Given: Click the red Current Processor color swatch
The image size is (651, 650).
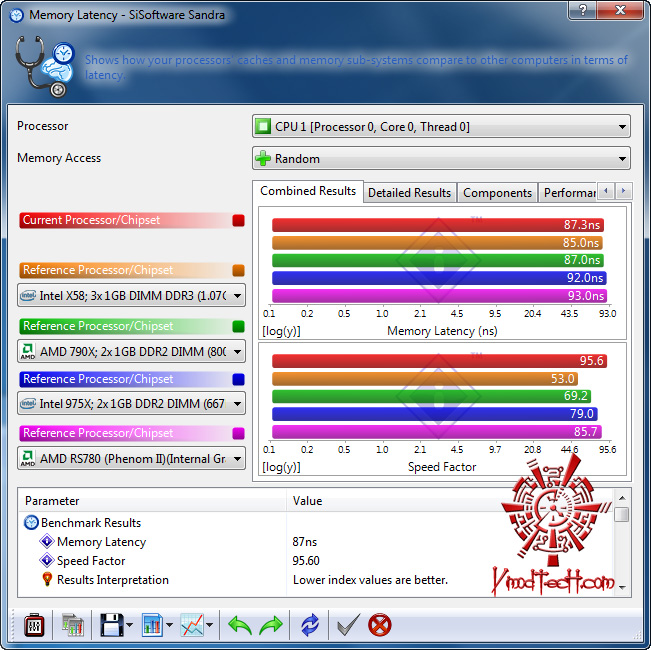Looking at the screenshot, I should [238, 220].
